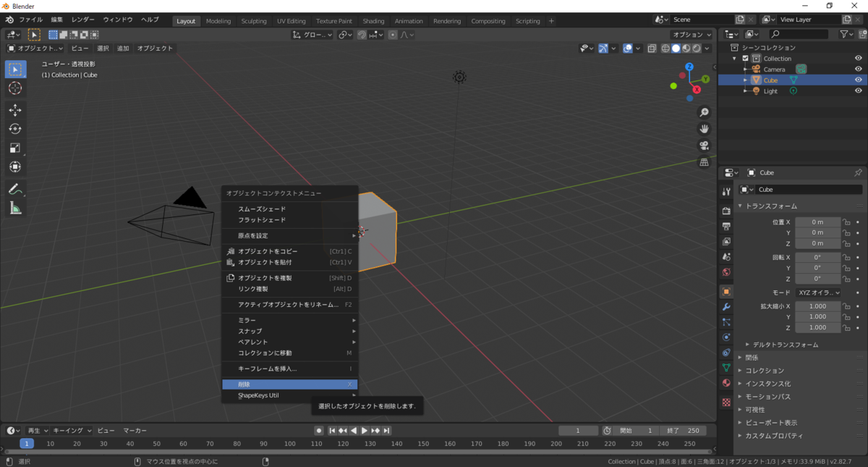This screenshot has height=467, width=868.
Task: Toggle X-ray view in viewport header
Action: [652, 49]
